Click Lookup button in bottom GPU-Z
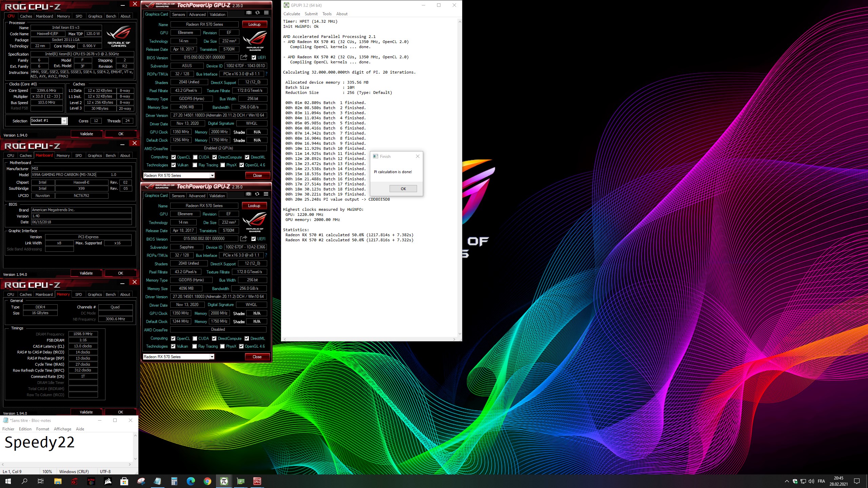Image resolution: width=868 pixels, height=488 pixels. (254, 206)
